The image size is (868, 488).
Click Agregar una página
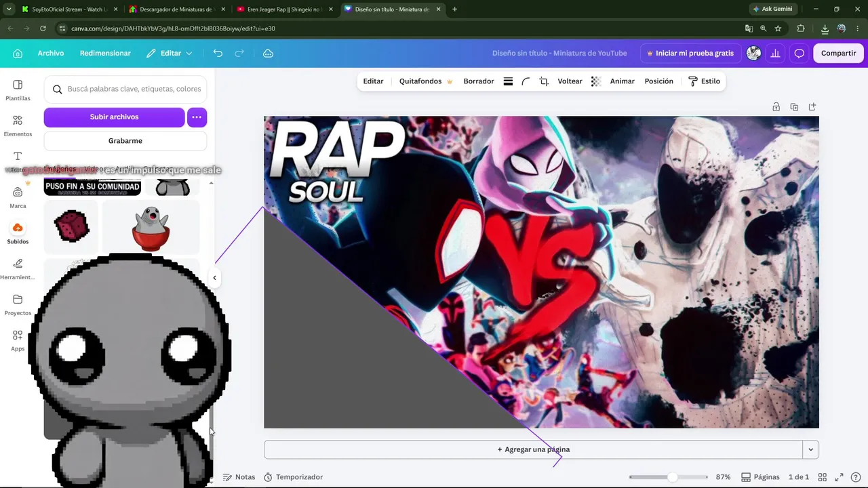(533, 449)
